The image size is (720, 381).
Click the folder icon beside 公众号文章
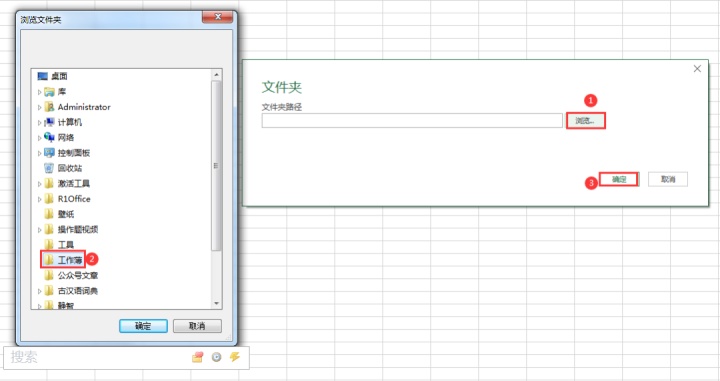[49, 275]
